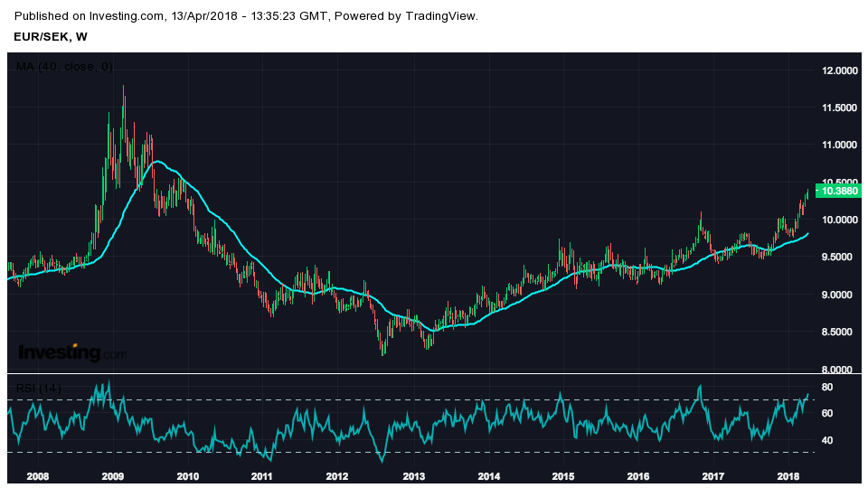Select the 8.0000 price axis label
This screenshot has height=488, width=868.
pyautogui.click(x=840, y=370)
